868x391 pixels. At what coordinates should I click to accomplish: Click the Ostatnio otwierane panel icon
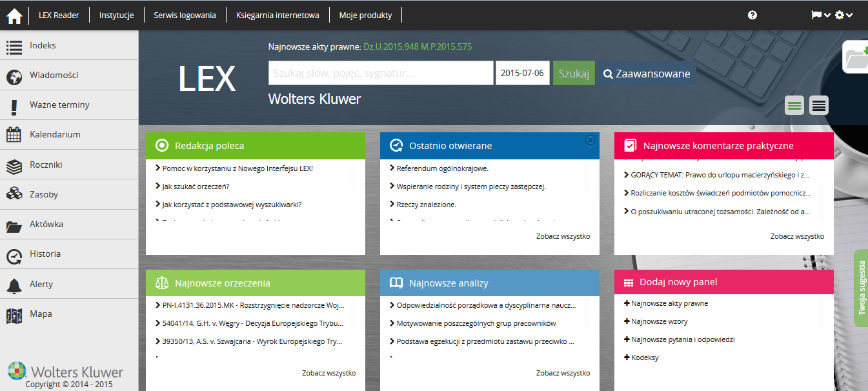tap(396, 146)
